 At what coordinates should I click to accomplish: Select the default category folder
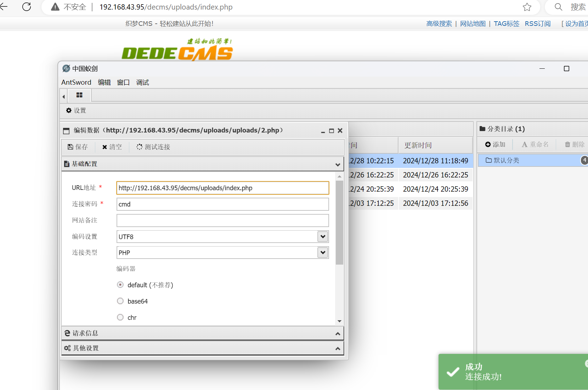tap(533, 160)
